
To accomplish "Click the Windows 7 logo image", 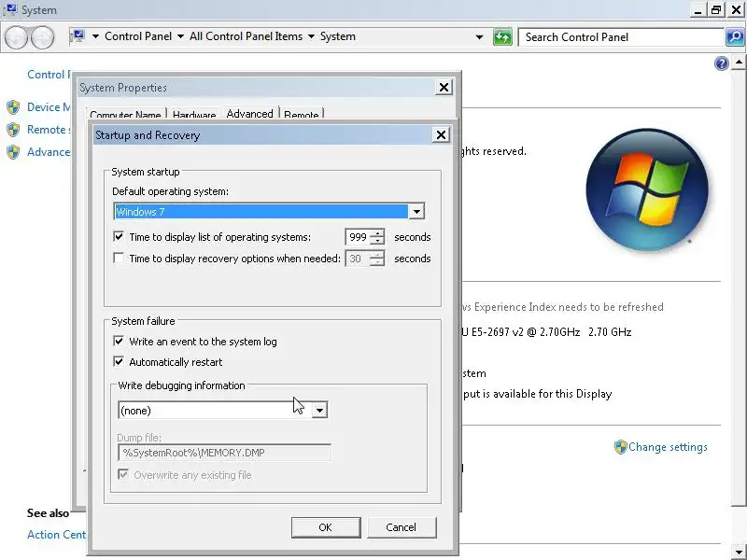I will point(647,189).
